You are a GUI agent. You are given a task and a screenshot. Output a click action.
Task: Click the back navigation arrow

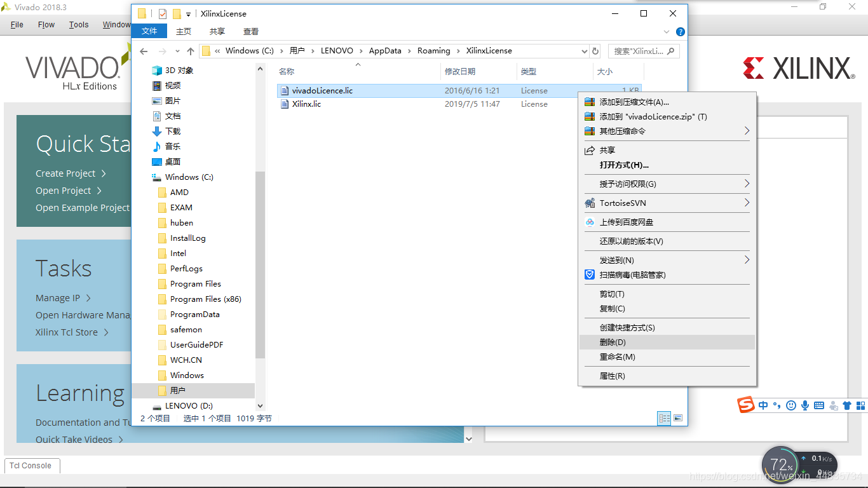pyautogui.click(x=144, y=51)
